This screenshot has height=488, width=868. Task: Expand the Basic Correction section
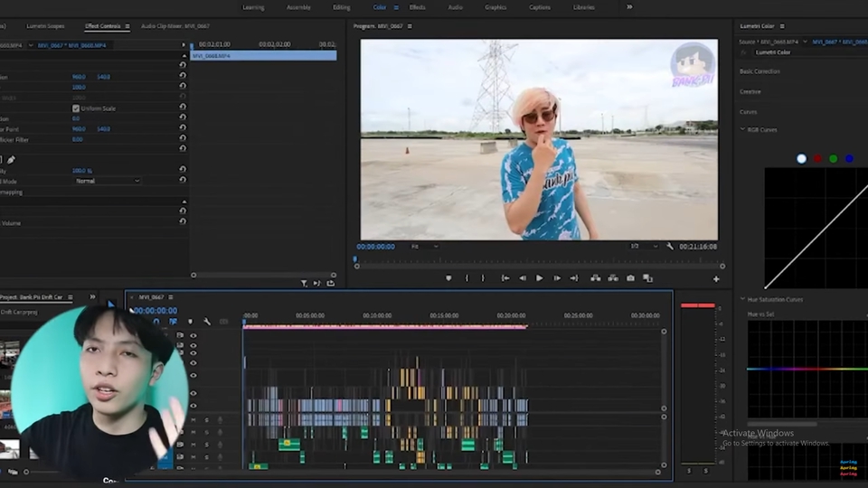pyautogui.click(x=759, y=71)
